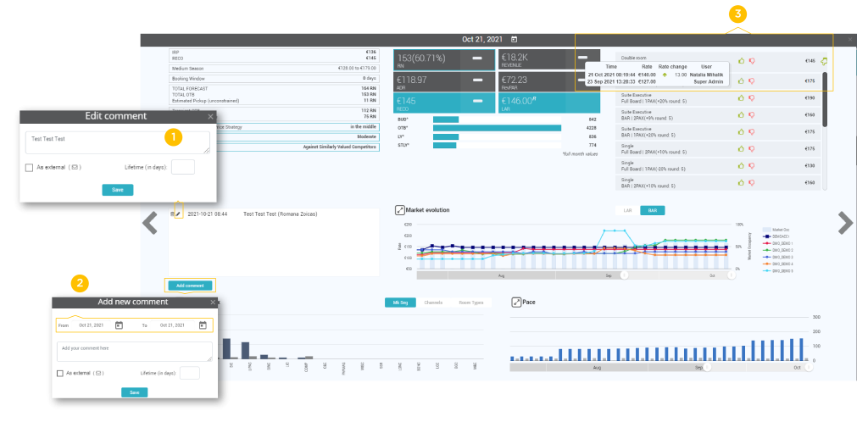The height and width of the screenshot is (422, 868).
Task: Click Market evolution range handle at Sep
Action: point(625,275)
